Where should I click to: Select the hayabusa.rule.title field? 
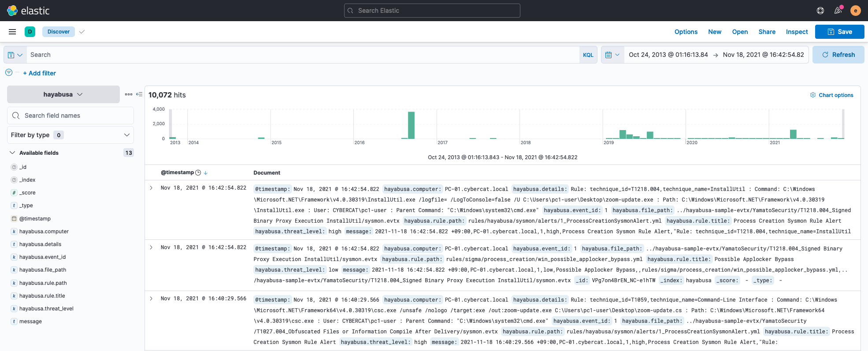point(42,296)
